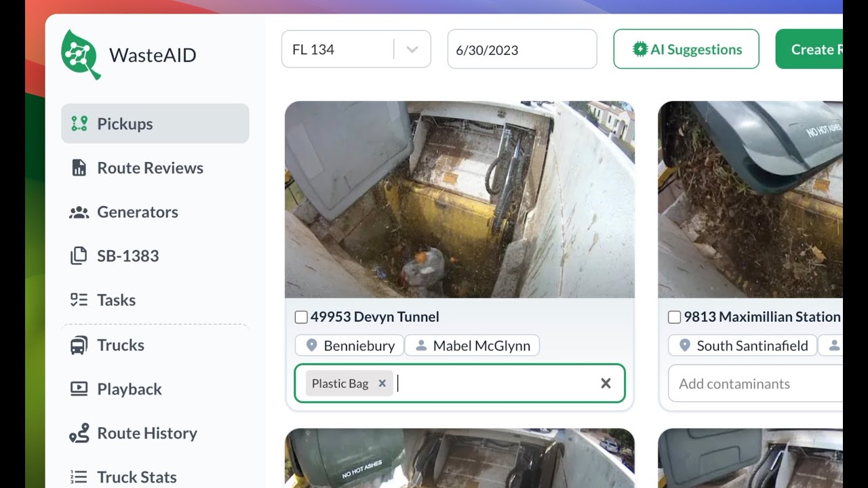This screenshot has width=868, height=488.
Task: Click the person icon beside Mabel McGlynn
Action: pyautogui.click(x=421, y=346)
